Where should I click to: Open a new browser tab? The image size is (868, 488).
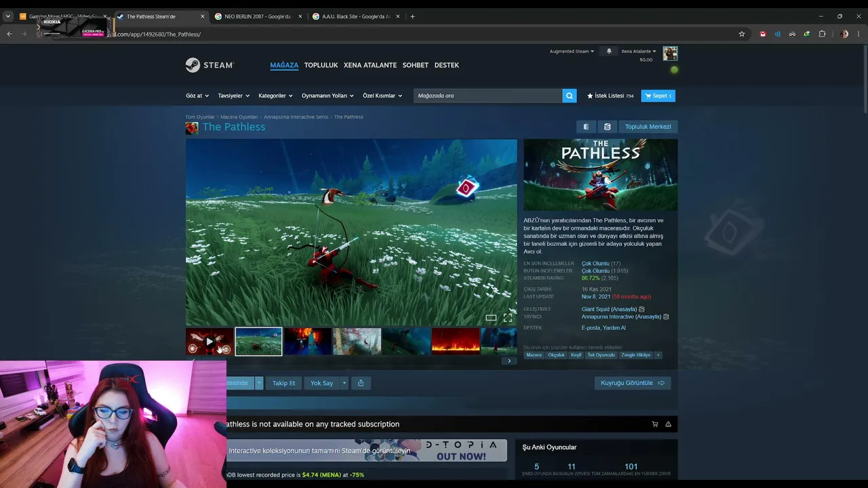coord(412,16)
